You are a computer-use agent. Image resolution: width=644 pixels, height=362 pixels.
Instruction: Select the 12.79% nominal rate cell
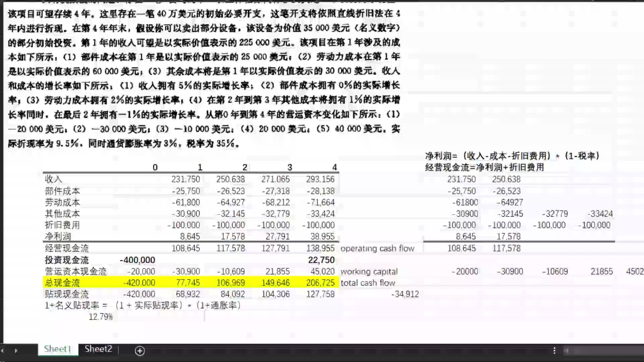[101, 317]
